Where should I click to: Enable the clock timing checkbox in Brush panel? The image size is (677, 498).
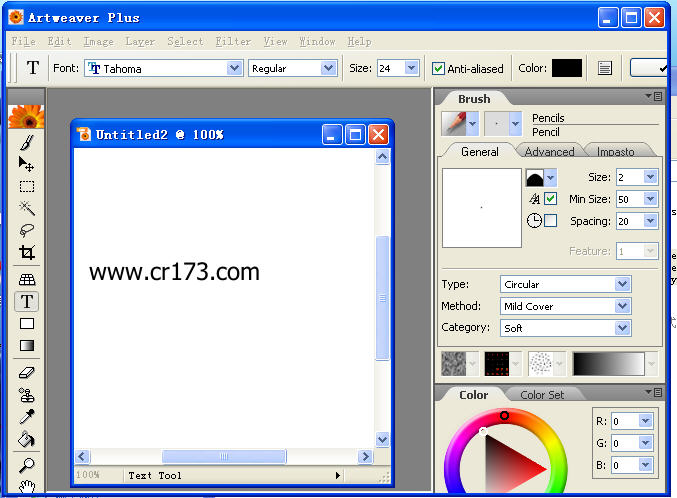tap(550, 221)
